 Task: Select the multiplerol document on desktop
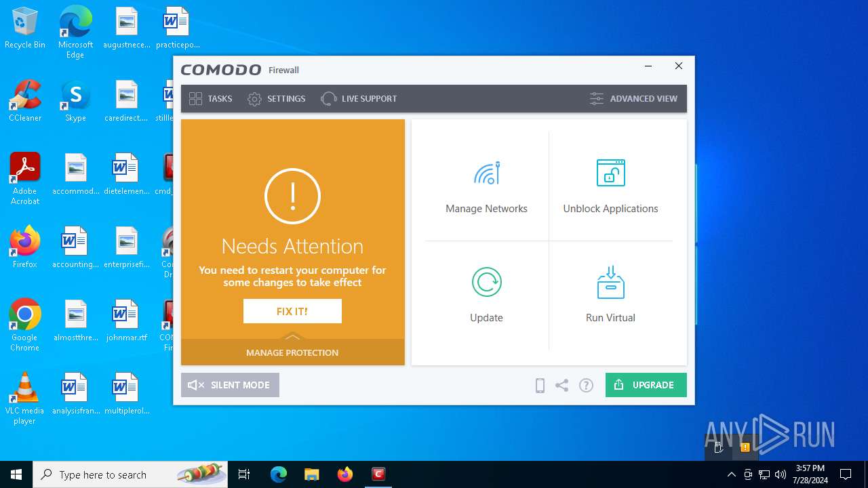click(x=127, y=394)
